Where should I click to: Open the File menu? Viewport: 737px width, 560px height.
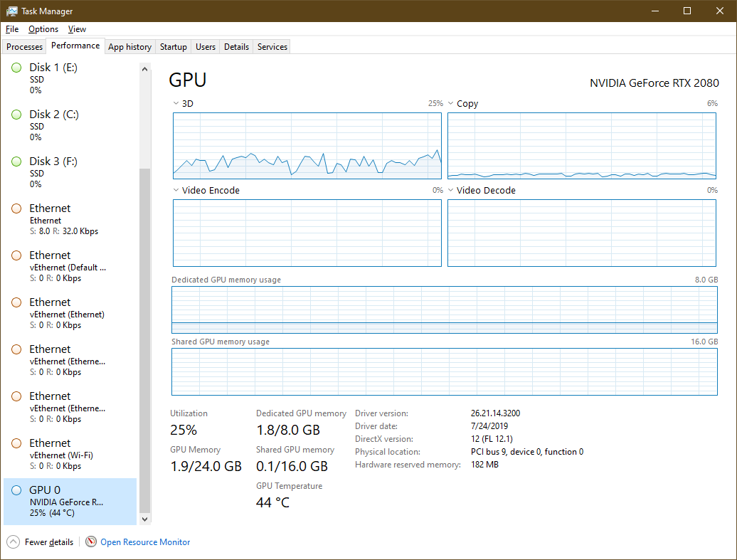(12, 29)
